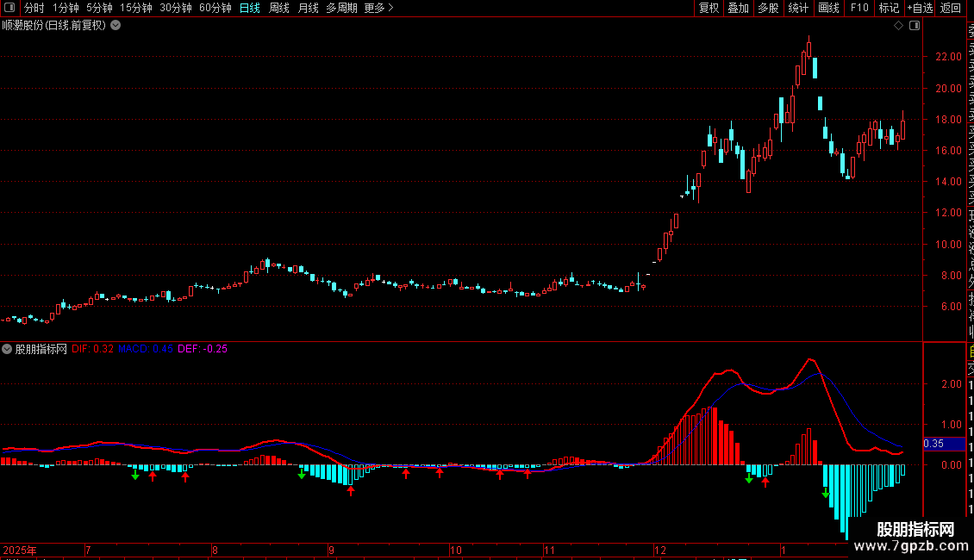Click the DEF: -0.25 indicator value
The height and width of the screenshot is (560, 974).
[203, 349]
